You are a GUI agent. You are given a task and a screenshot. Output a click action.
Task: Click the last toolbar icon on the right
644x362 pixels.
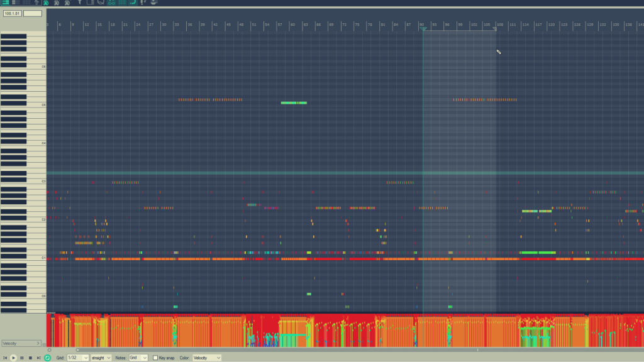coord(154,2)
